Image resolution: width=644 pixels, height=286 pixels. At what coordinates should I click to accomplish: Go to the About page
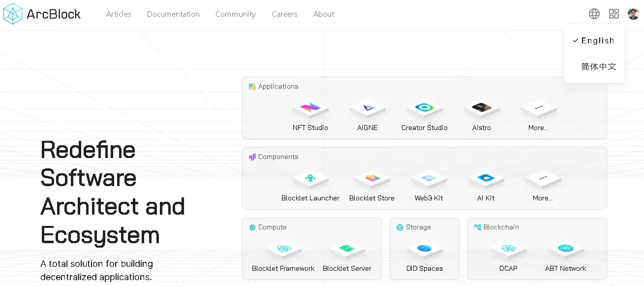point(324,14)
